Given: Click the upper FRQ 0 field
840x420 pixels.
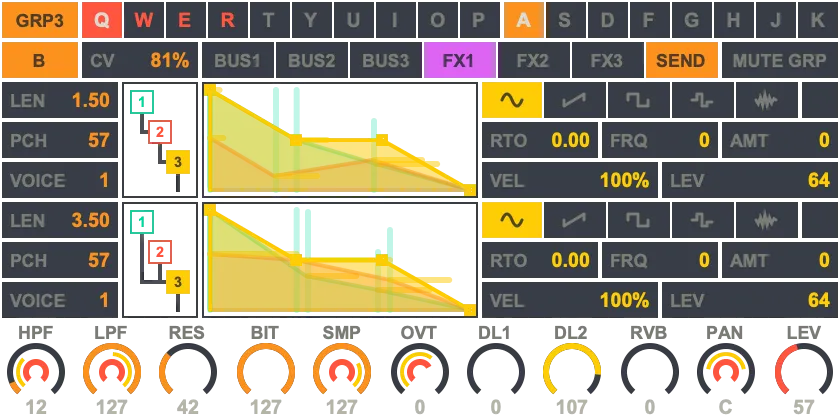Looking at the screenshot, I should point(660,140).
